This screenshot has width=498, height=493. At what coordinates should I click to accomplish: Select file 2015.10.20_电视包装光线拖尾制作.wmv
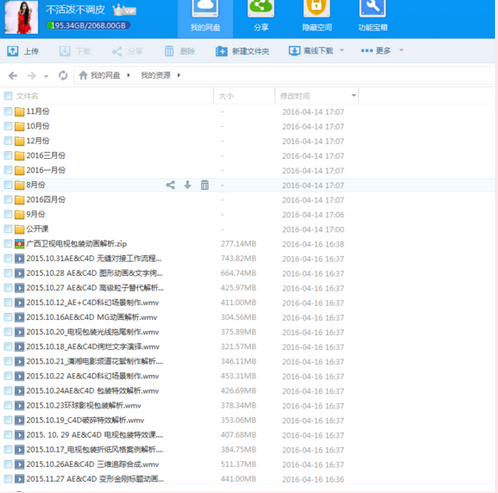tap(93, 332)
